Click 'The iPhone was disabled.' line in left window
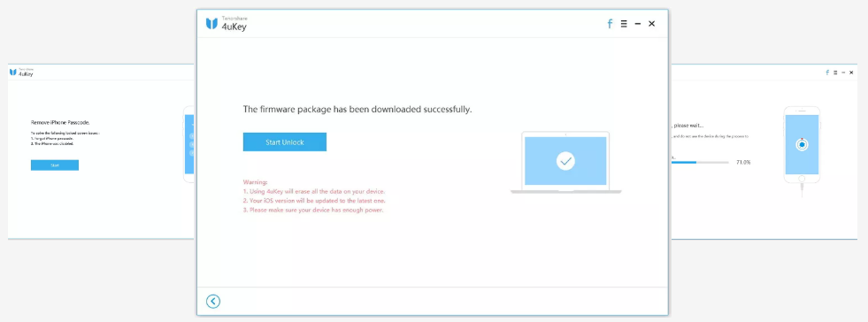The image size is (868, 322). click(x=52, y=143)
